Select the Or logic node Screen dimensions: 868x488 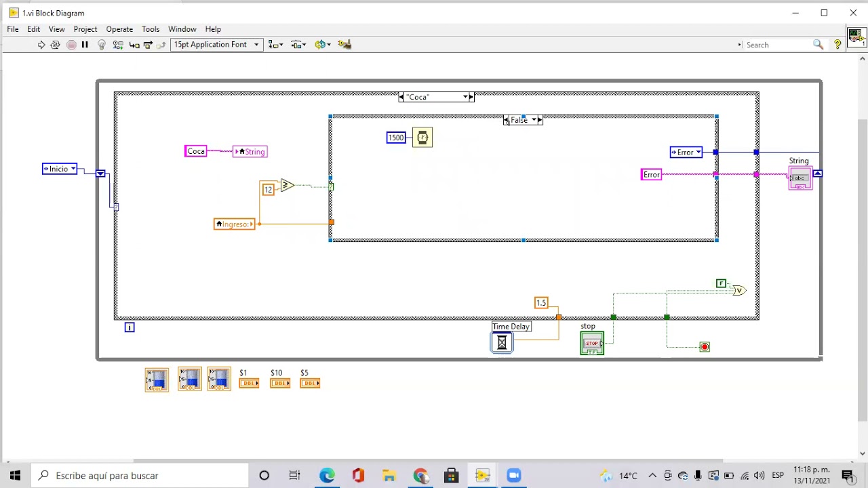(x=739, y=290)
